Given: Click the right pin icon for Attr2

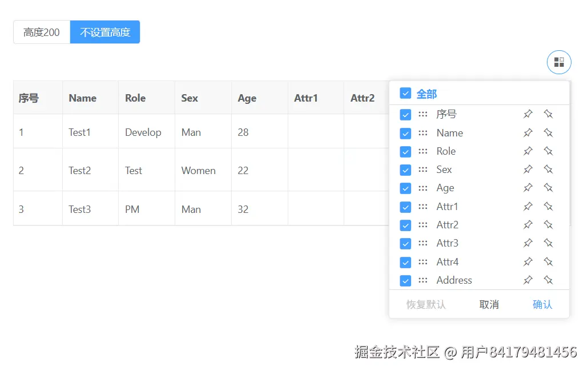Looking at the screenshot, I should (x=548, y=225).
